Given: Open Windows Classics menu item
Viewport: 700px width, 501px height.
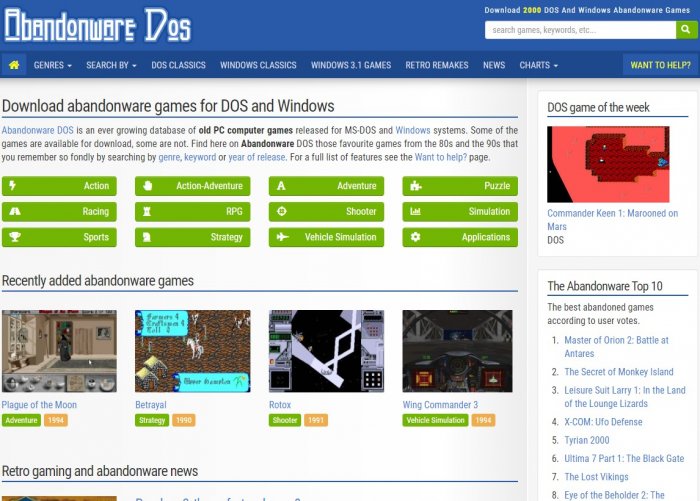Looking at the screenshot, I should [x=258, y=65].
